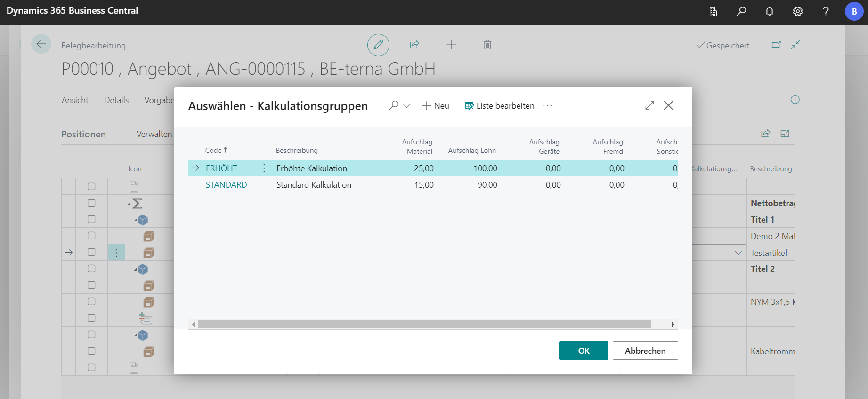Image resolution: width=868 pixels, height=399 pixels.
Task: Click the edit pencil icon
Action: click(x=378, y=45)
